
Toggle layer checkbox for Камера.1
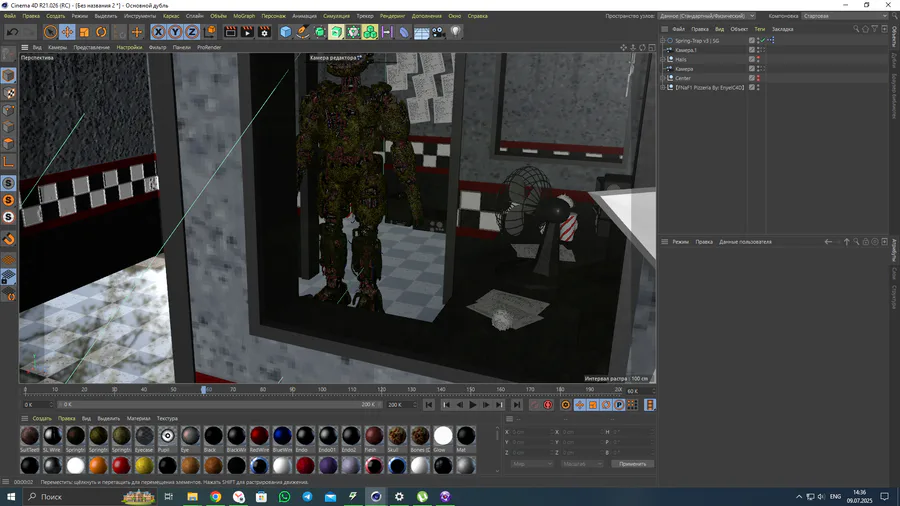point(752,50)
